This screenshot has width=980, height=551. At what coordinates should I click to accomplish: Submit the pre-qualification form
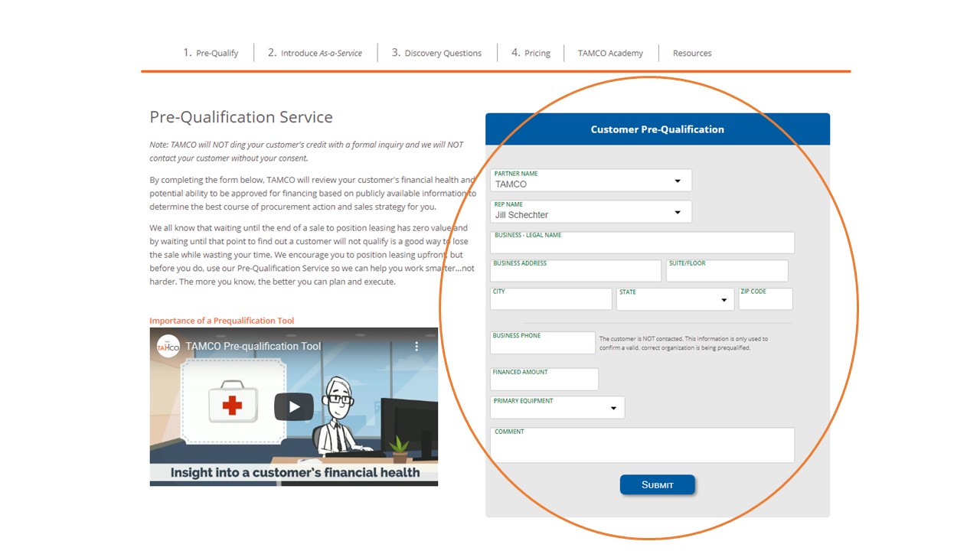tap(658, 484)
